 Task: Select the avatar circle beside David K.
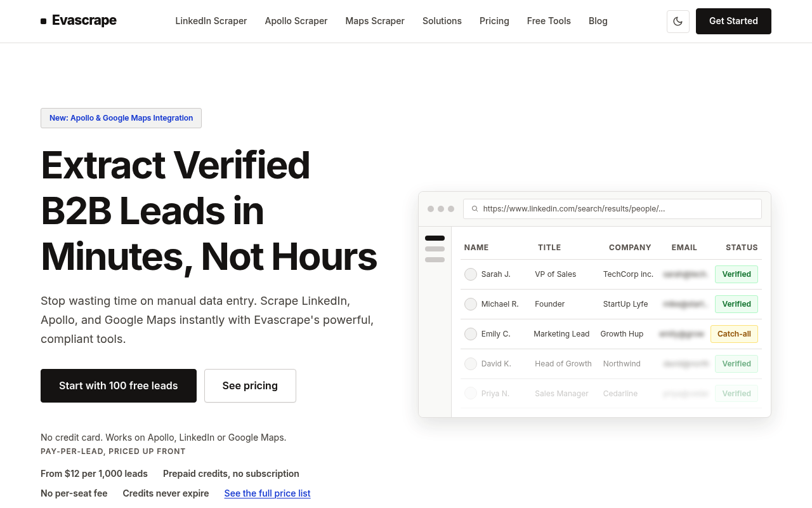point(471,364)
